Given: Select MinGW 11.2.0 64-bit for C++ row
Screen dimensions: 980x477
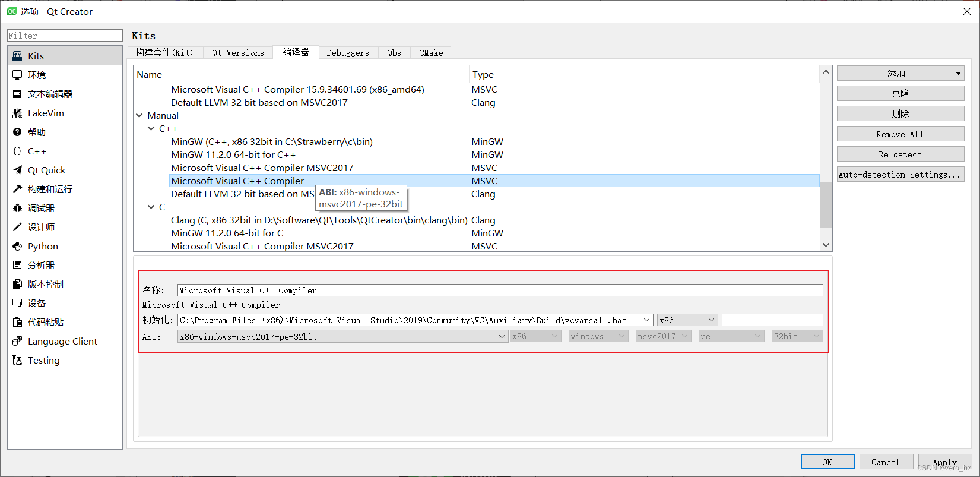Looking at the screenshot, I should click(494, 154).
